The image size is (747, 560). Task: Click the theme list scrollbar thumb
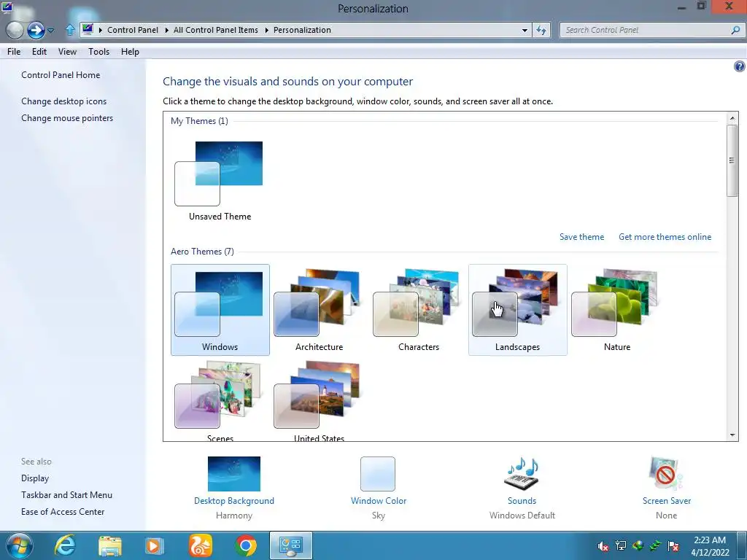pos(732,160)
